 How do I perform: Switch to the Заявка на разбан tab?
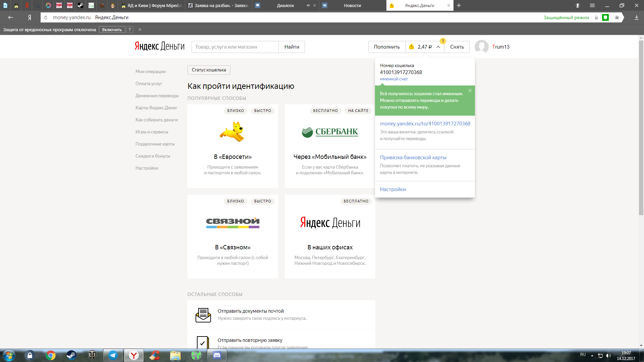click(218, 5)
